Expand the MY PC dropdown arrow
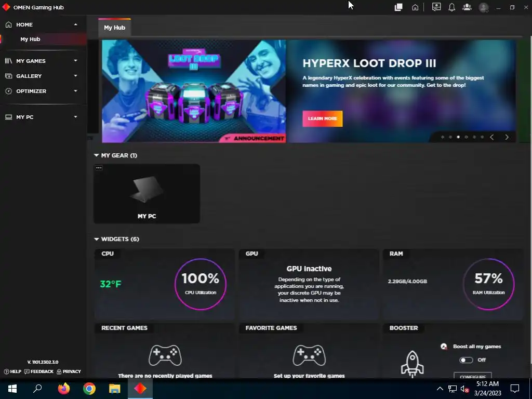The height and width of the screenshot is (399, 532). [75, 117]
